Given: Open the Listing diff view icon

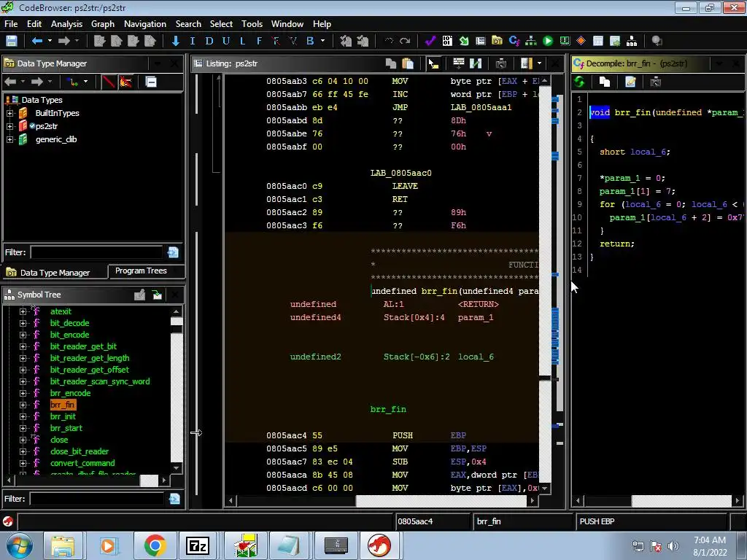Looking at the screenshot, I should pyautogui.click(x=476, y=63).
